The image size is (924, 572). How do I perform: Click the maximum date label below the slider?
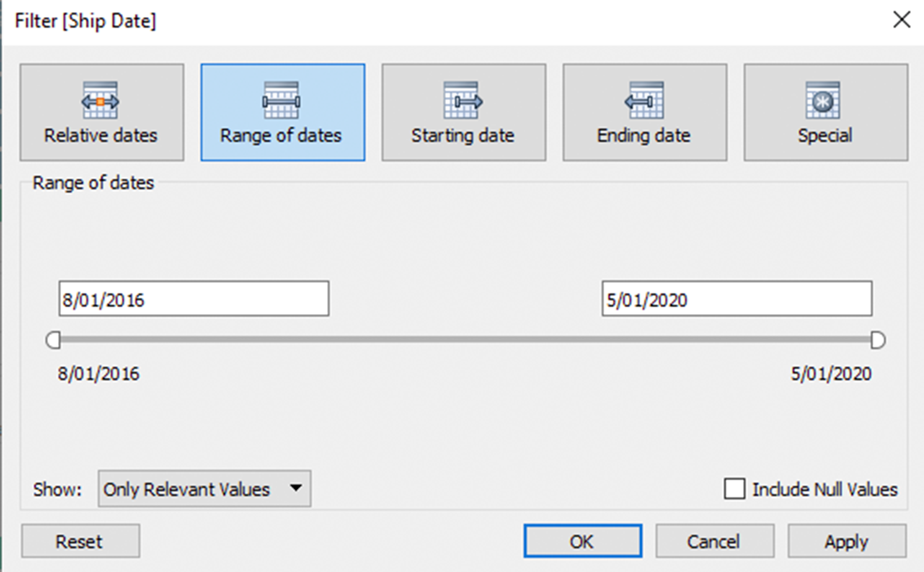click(831, 374)
